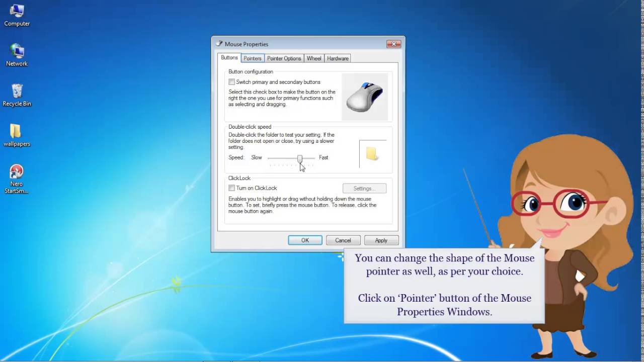Switch to the Pointers tab

pyautogui.click(x=253, y=58)
